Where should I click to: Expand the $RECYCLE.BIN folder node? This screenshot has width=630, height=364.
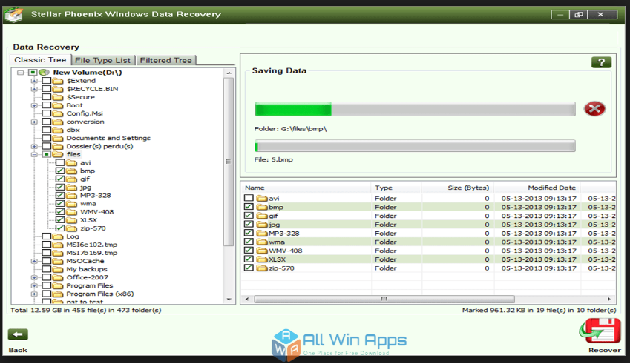pos(34,89)
